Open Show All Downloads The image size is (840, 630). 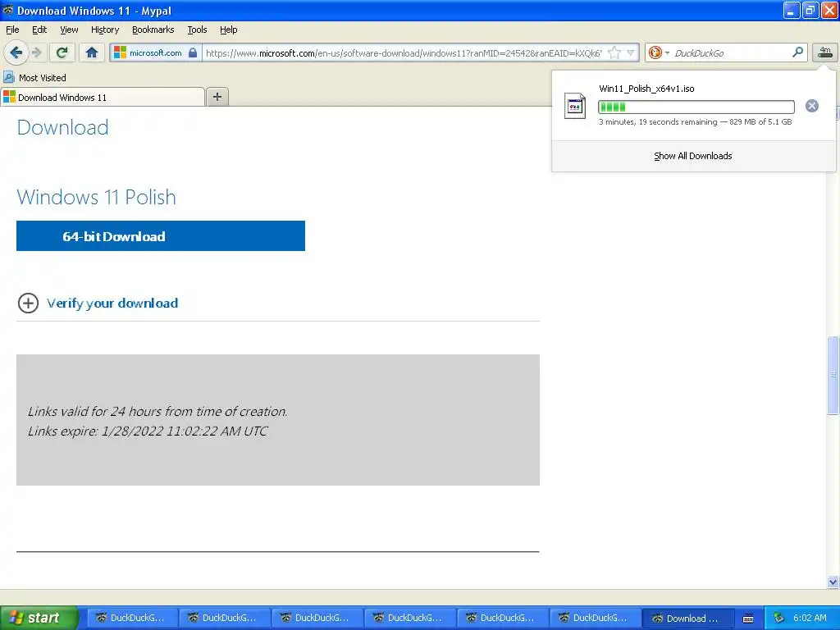pyautogui.click(x=692, y=156)
